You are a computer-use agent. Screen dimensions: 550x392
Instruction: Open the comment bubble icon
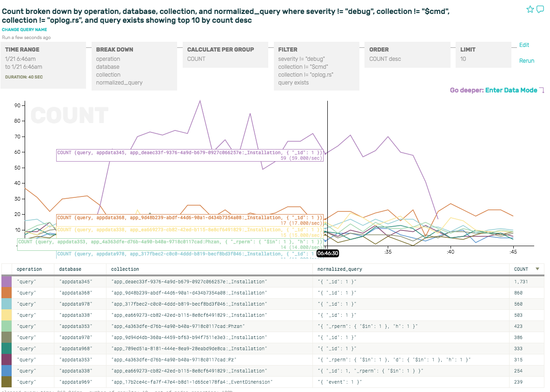tap(540, 9)
